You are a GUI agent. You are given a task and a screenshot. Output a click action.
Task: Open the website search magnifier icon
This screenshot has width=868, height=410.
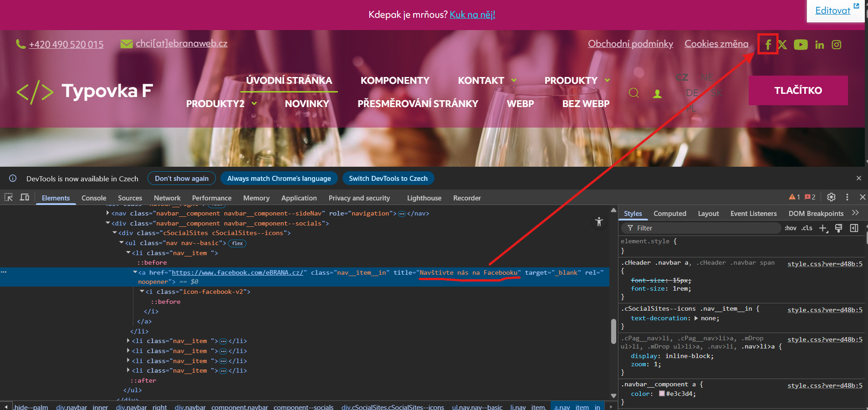click(633, 93)
